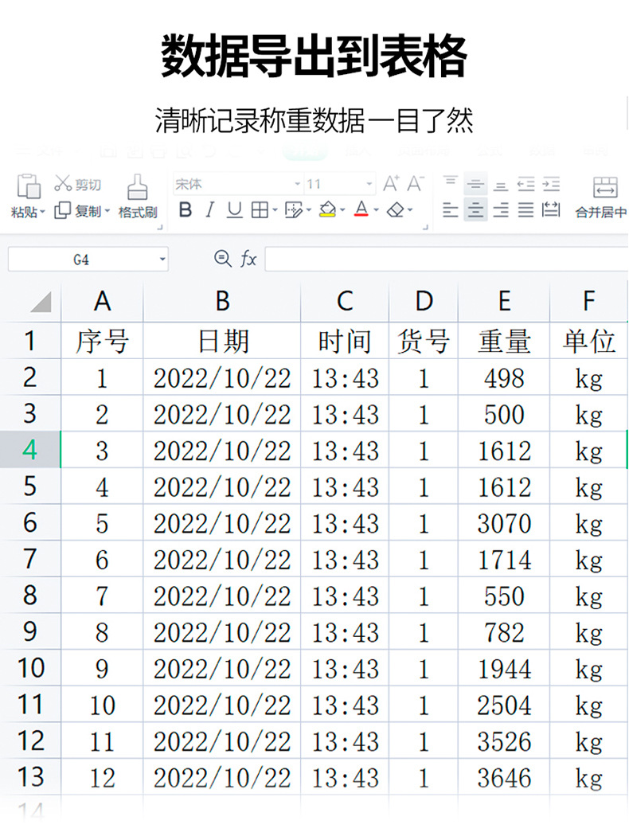Select column B header
The image size is (629, 840).
pos(222,301)
